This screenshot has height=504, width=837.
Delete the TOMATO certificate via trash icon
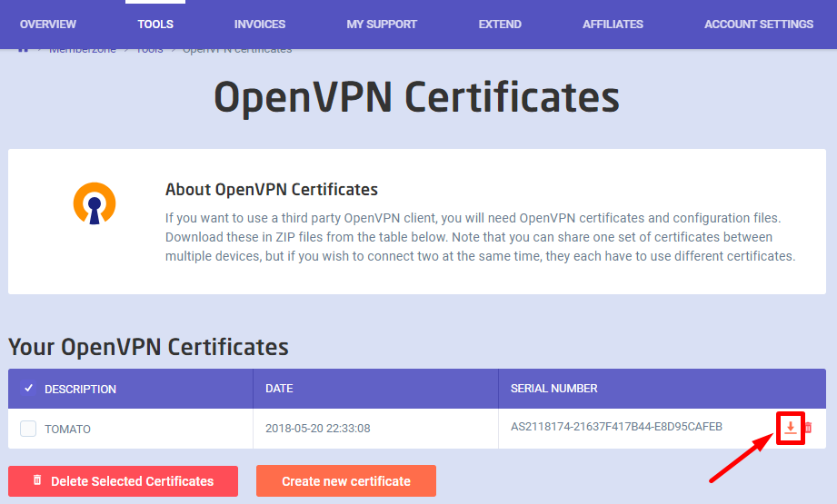click(x=808, y=427)
